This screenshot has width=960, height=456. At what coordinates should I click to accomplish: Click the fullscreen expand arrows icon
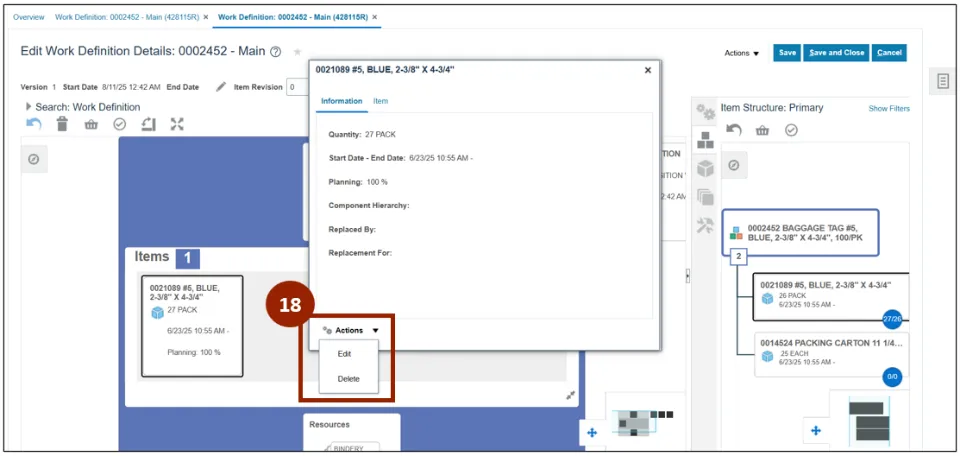[177, 124]
